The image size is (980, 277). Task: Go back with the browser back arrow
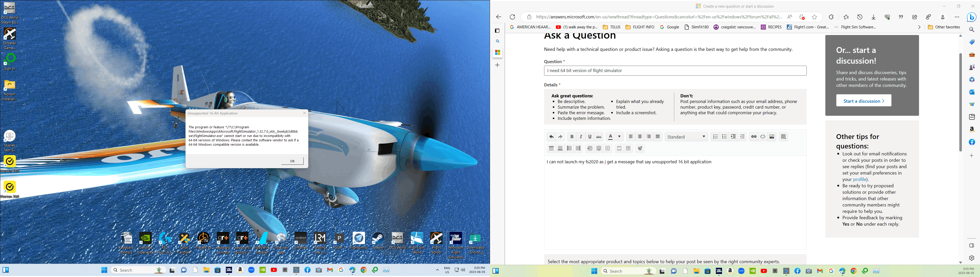coord(498,17)
